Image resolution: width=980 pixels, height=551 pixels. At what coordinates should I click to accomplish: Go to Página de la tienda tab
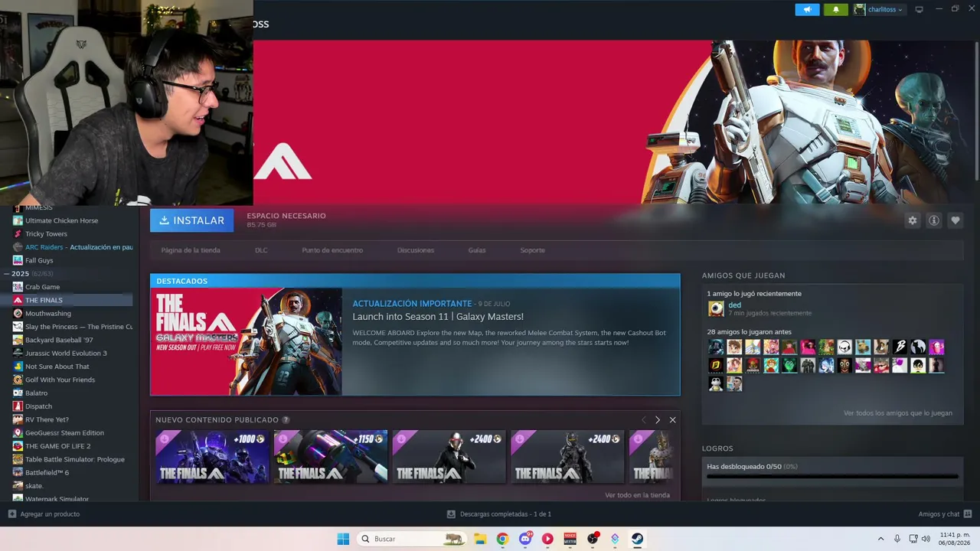pyautogui.click(x=191, y=250)
